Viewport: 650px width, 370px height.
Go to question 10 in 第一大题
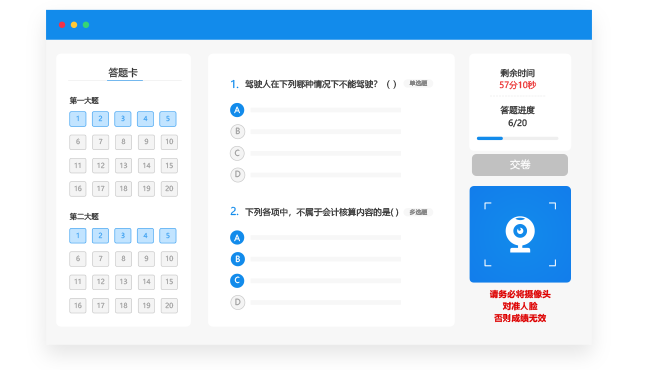[169, 142]
